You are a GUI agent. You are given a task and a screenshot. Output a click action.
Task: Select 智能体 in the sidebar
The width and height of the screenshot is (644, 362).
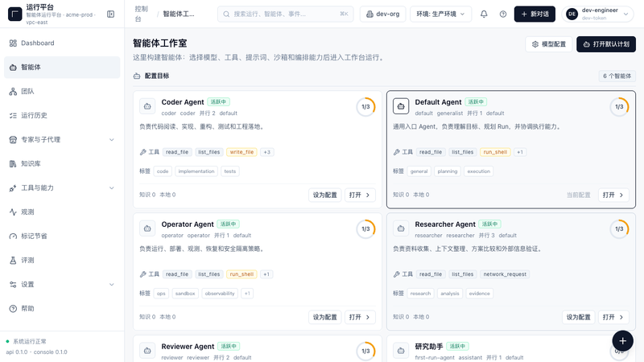pyautogui.click(x=62, y=68)
